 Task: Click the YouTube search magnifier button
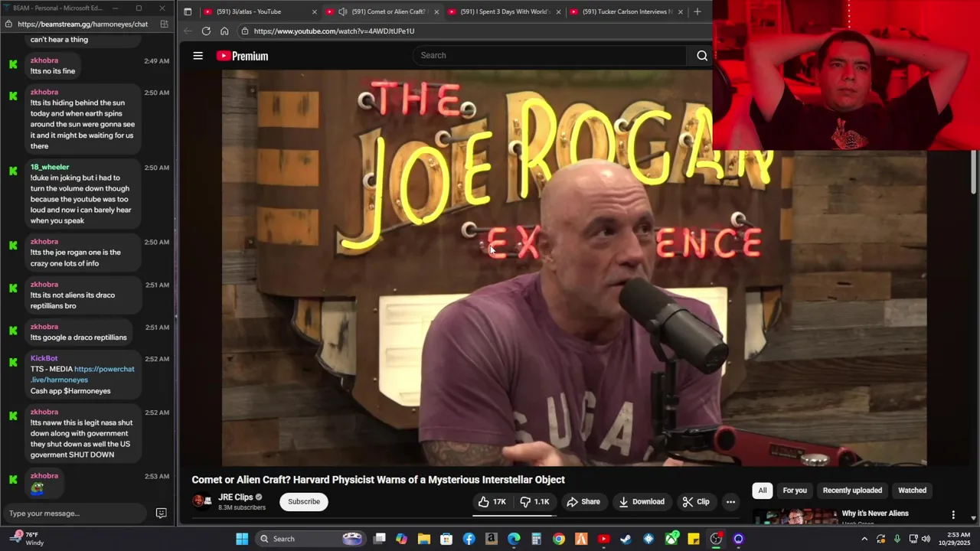pos(702,55)
